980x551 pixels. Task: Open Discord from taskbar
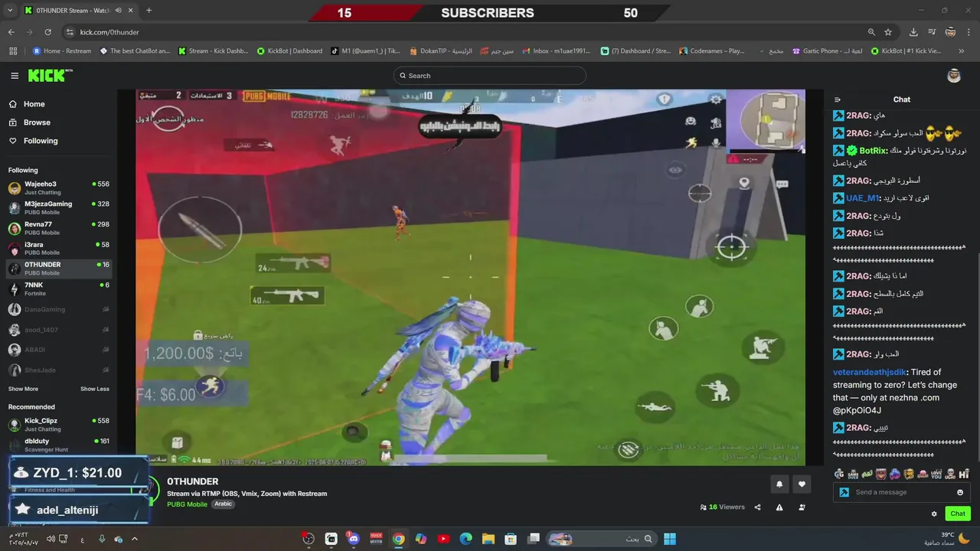[353, 539]
